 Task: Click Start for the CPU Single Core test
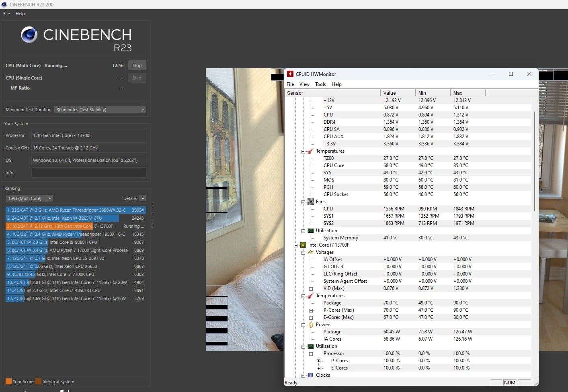click(137, 78)
